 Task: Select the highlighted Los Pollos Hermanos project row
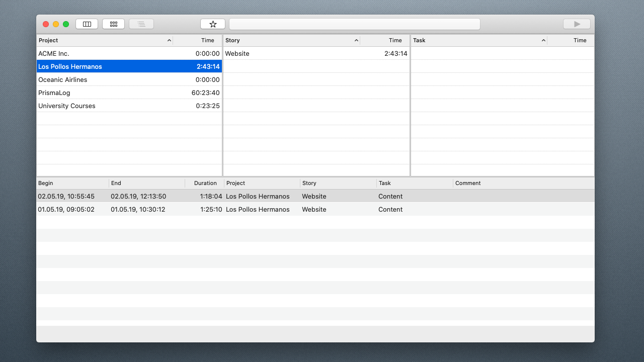pyautogui.click(x=129, y=66)
